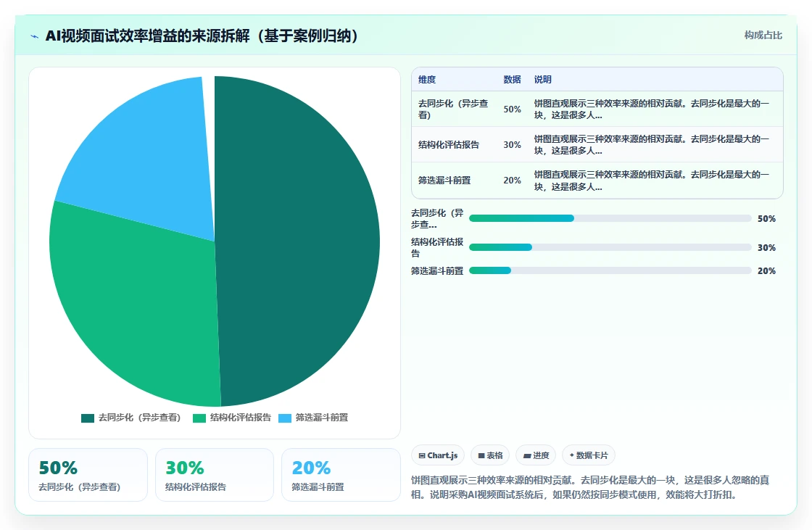Click the lightning icon beside the title
This screenshot has width=812, height=530.
(35, 36)
